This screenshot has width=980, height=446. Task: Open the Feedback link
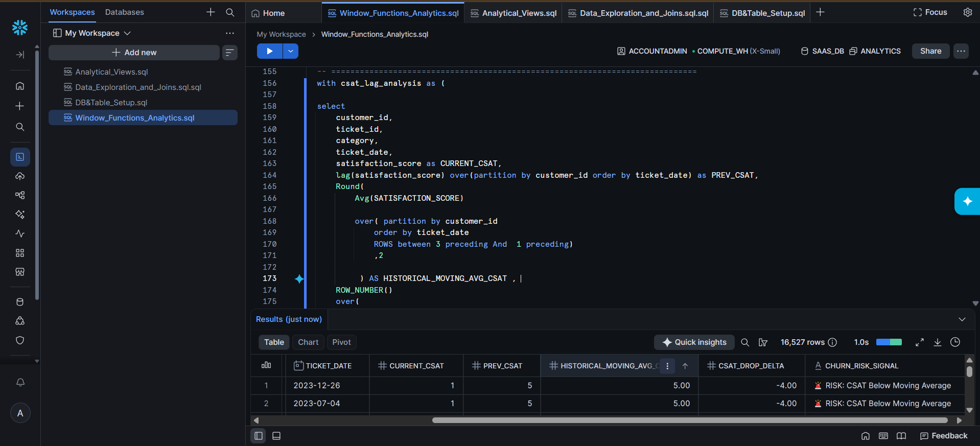pos(944,436)
